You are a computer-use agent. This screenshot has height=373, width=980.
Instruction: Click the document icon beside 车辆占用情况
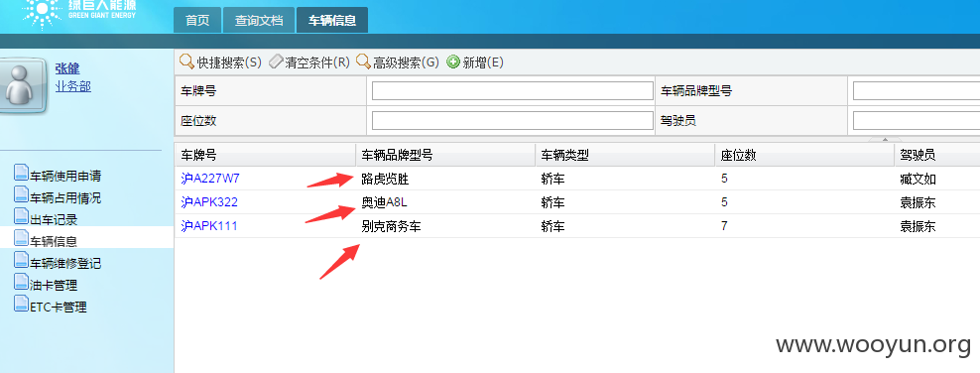(21, 195)
